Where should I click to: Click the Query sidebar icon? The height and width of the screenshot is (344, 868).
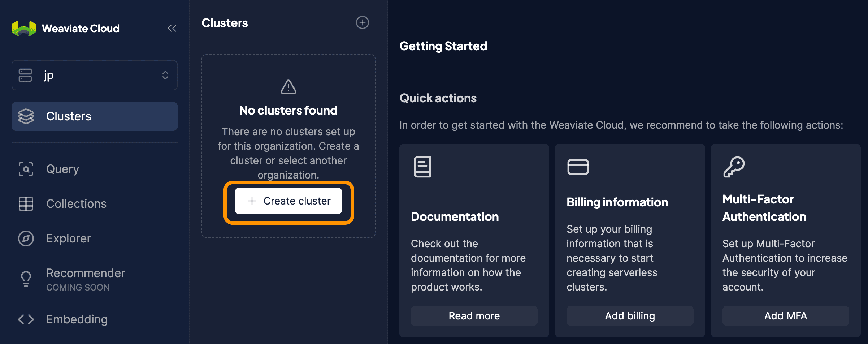tap(26, 169)
